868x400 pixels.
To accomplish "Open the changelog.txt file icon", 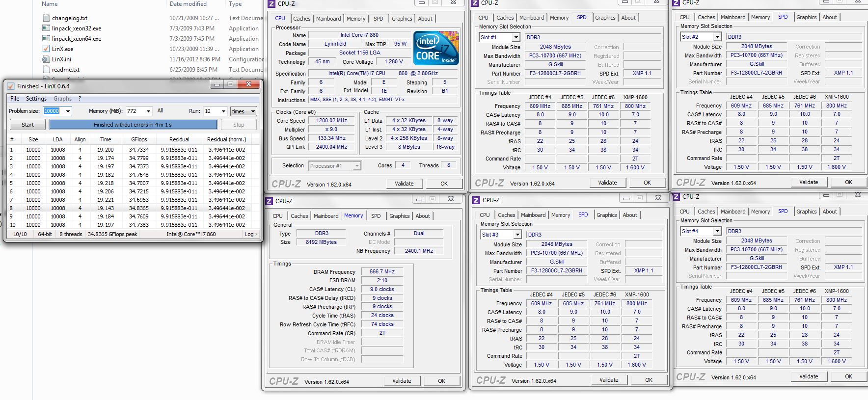I will [46, 18].
